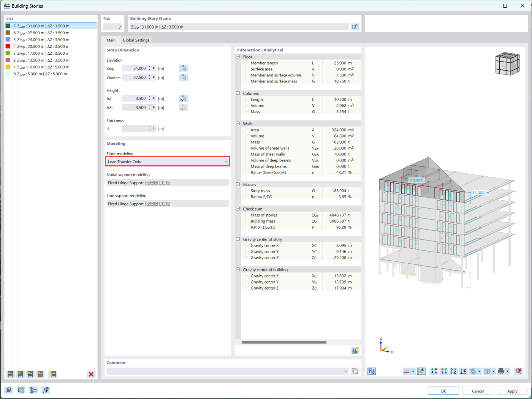Open the Floor modeling dropdown

pos(167,161)
